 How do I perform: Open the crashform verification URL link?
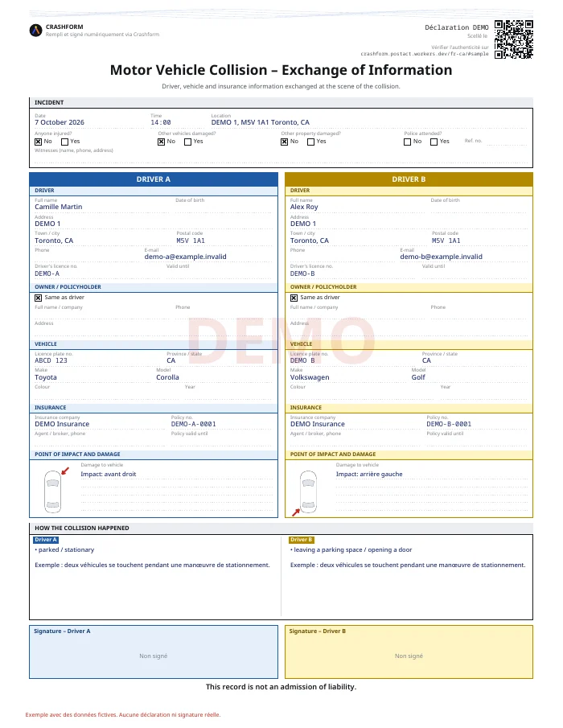pyautogui.click(x=424, y=54)
